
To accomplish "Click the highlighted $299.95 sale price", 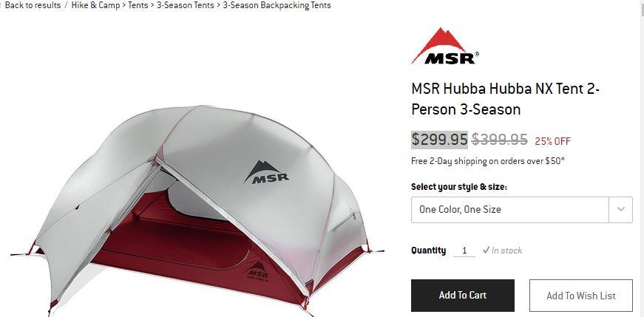I will coord(439,140).
